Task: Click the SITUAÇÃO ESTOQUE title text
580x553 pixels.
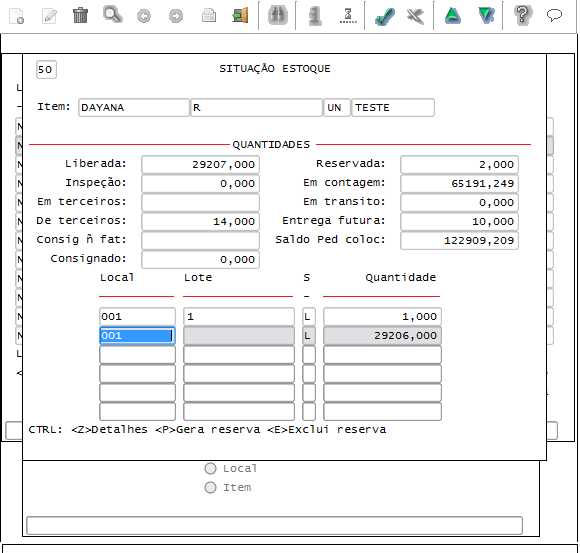Action: [275, 68]
